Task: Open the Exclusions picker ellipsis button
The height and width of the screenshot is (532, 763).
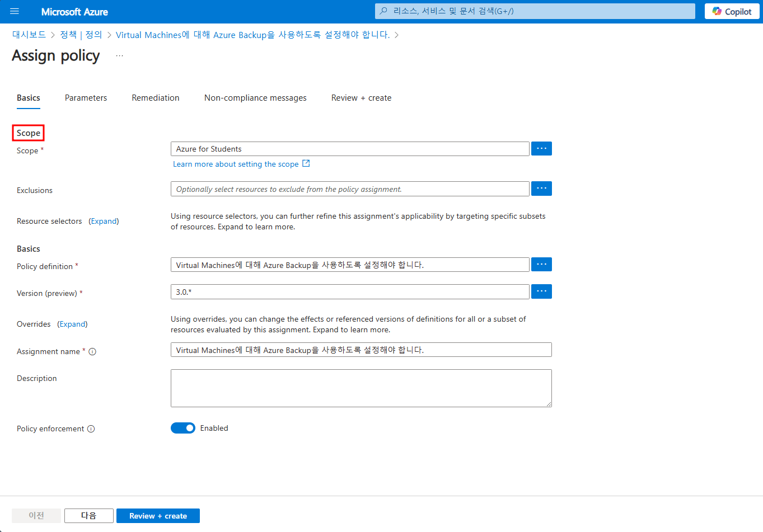Action: click(541, 189)
